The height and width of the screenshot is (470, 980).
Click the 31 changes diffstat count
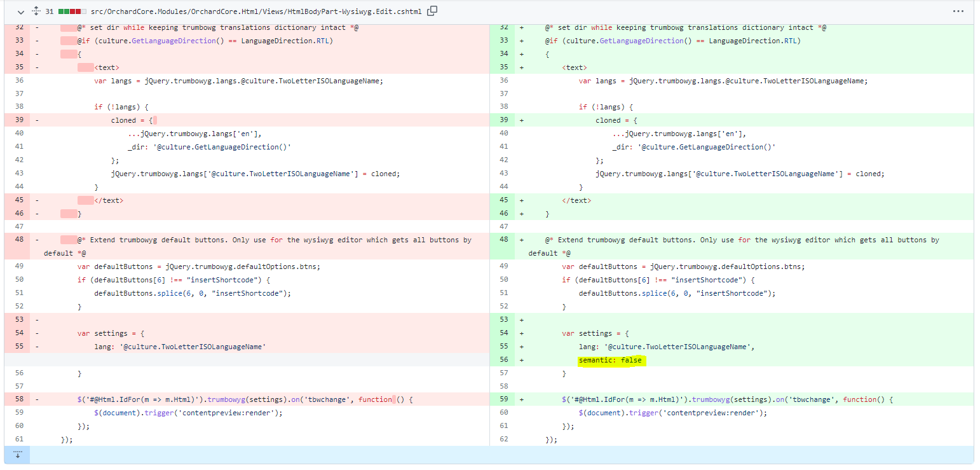click(50, 11)
